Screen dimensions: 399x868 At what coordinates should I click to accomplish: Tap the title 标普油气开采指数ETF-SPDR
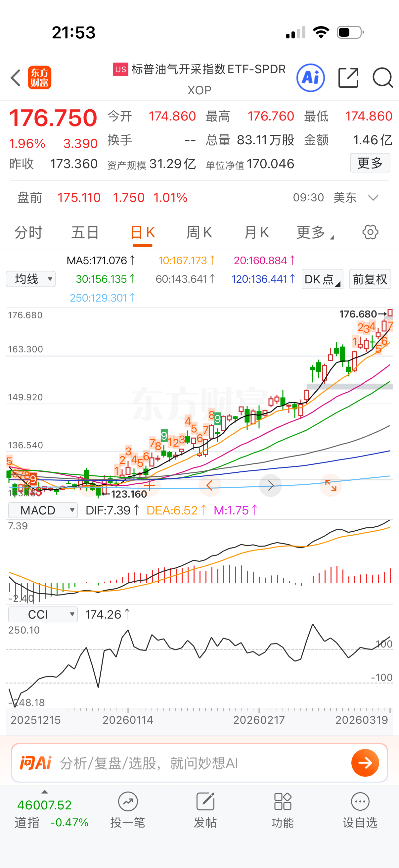pos(208,70)
